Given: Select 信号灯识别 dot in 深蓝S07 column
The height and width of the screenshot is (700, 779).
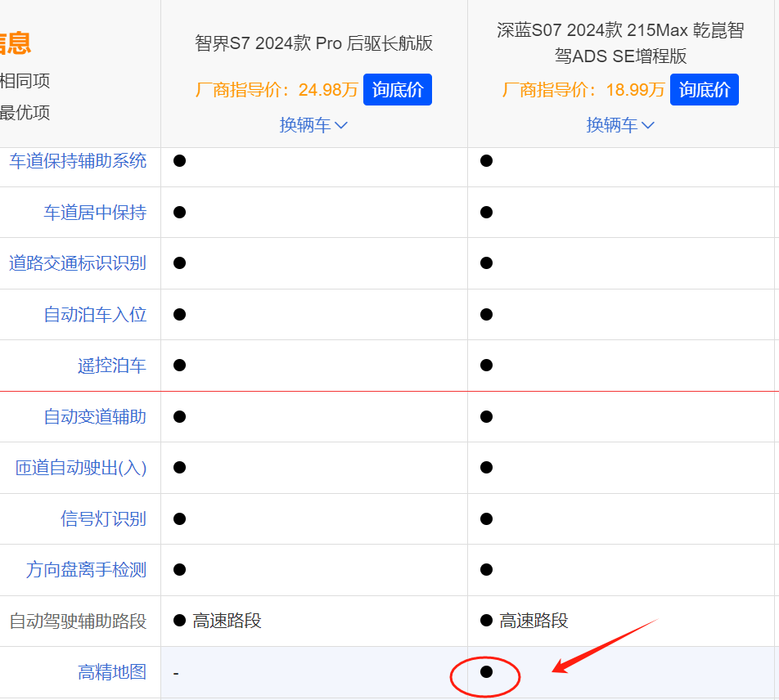Looking at the screenshot, I should click(x=486, y=518).
